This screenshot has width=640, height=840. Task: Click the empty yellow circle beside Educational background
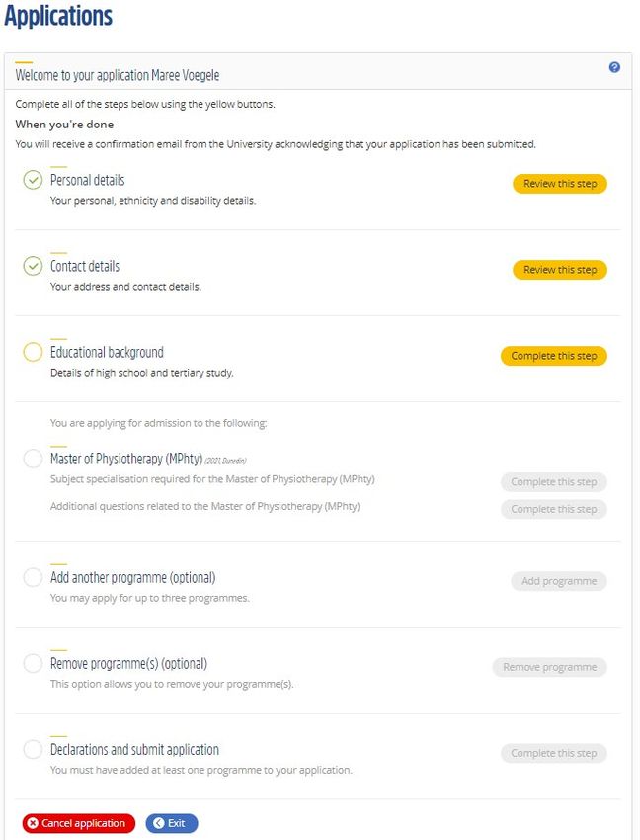[33, 352]
